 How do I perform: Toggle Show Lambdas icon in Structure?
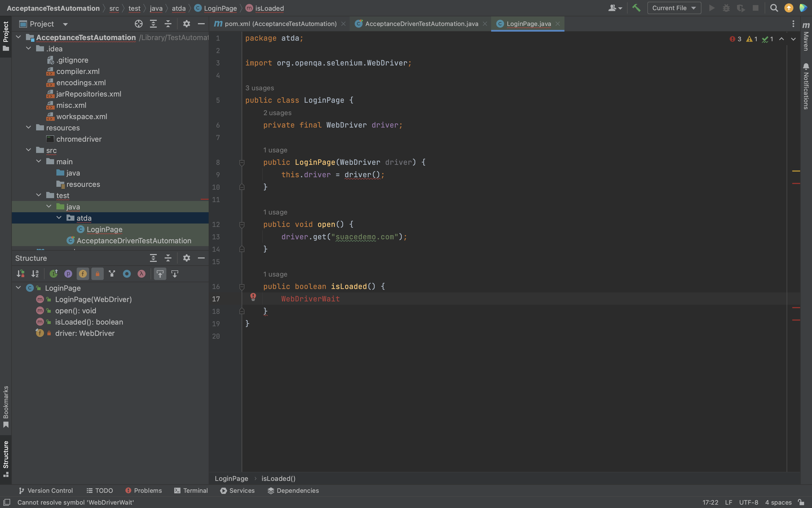[142, 274]
